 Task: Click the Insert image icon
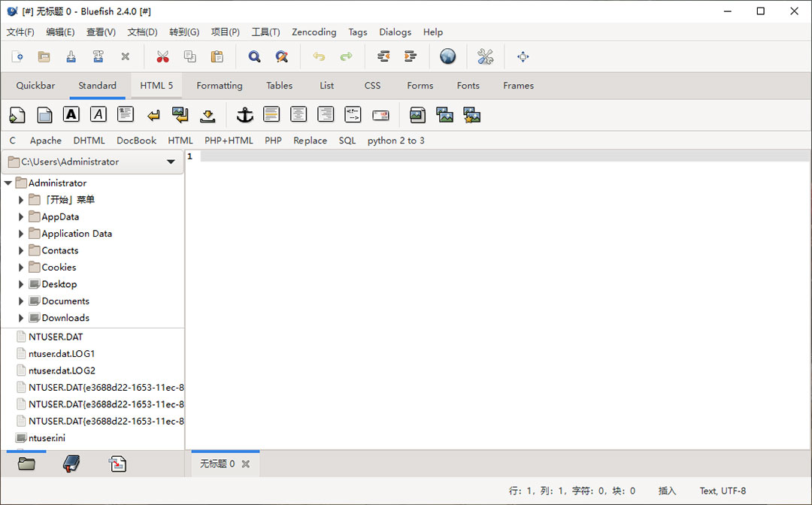pyautogui.click(x=417, y=115)
